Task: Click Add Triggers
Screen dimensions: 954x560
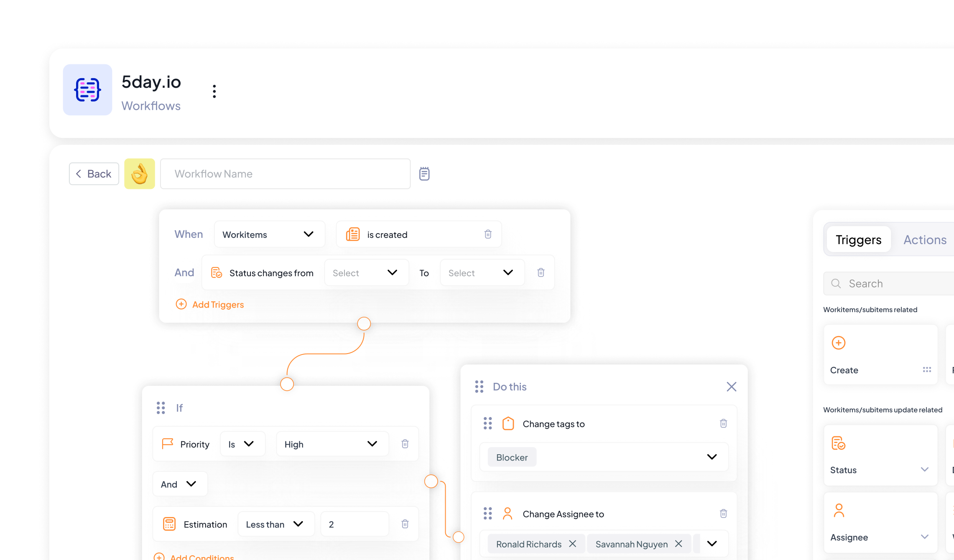Action: 210,304
